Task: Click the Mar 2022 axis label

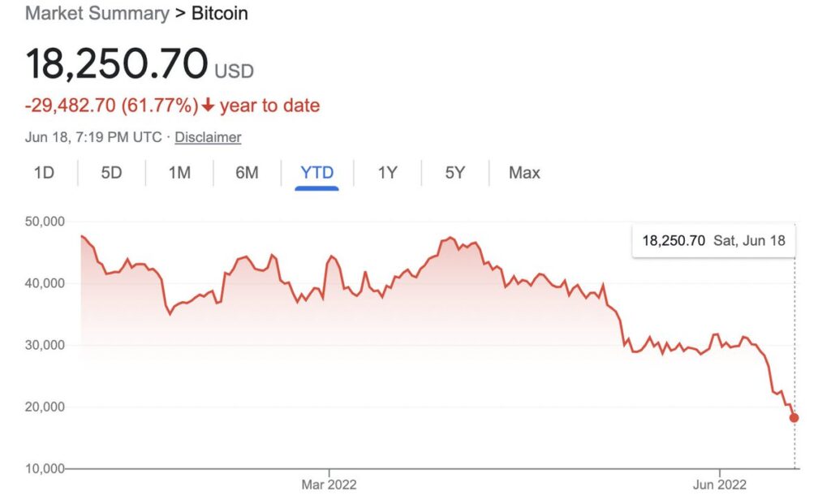Action: coord(329,485)
